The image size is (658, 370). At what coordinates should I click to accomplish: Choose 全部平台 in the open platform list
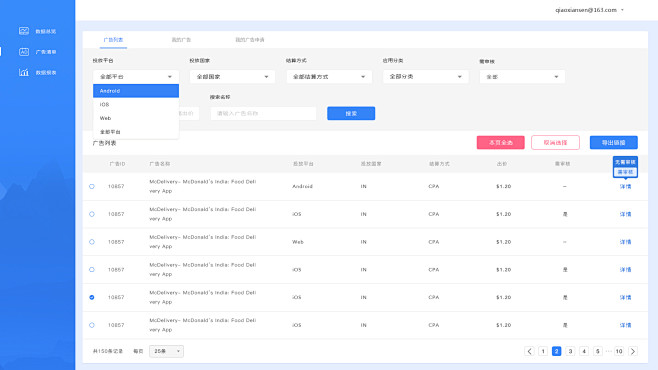tap(136, 132)
